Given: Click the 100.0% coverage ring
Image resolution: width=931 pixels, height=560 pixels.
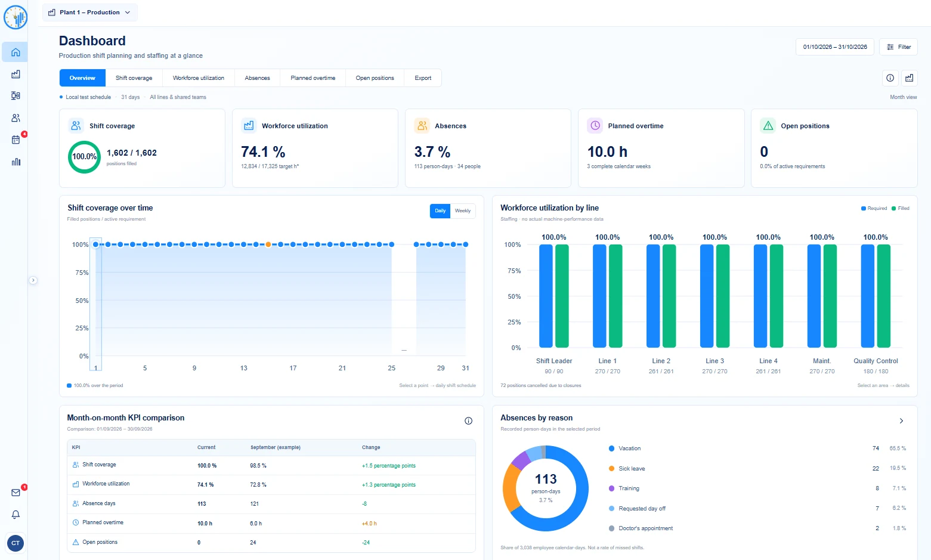Looking at the screenshot, I should click(84, 157).
